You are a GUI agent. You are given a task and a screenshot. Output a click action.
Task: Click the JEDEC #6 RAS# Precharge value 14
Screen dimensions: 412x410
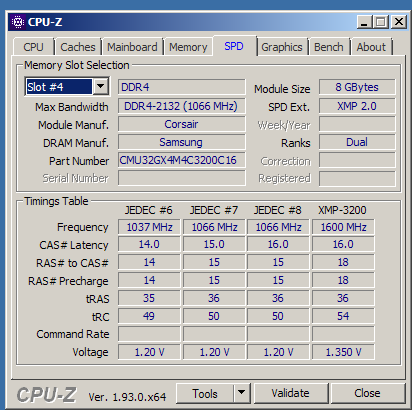(x=149, y=280)
